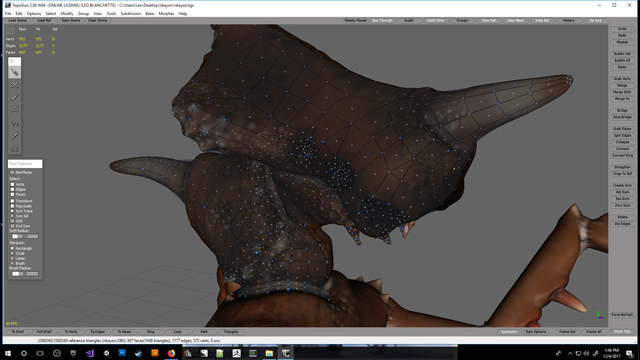
Task: Open the notification center icon
Action: point(630,353)
